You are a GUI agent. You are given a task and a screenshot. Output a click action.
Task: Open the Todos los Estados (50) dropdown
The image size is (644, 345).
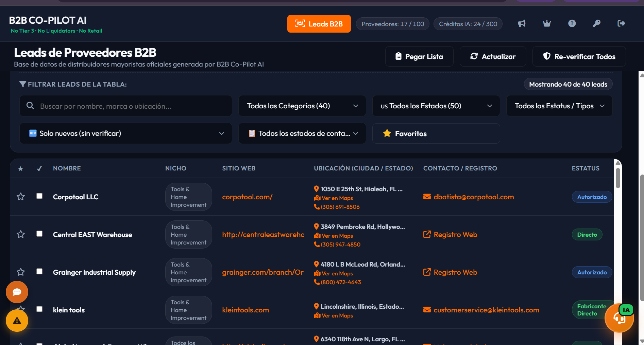tap(436, 106)
